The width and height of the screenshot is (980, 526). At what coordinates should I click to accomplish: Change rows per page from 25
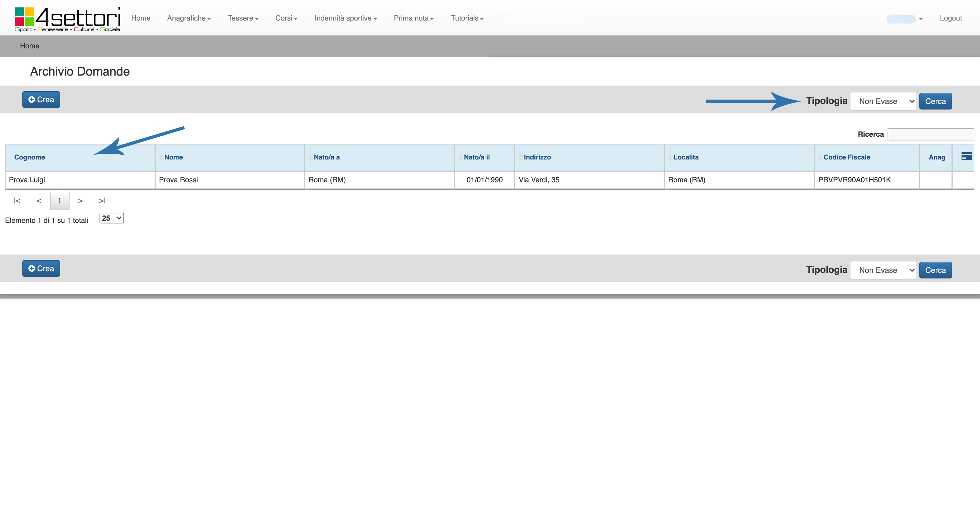(111, 218)
